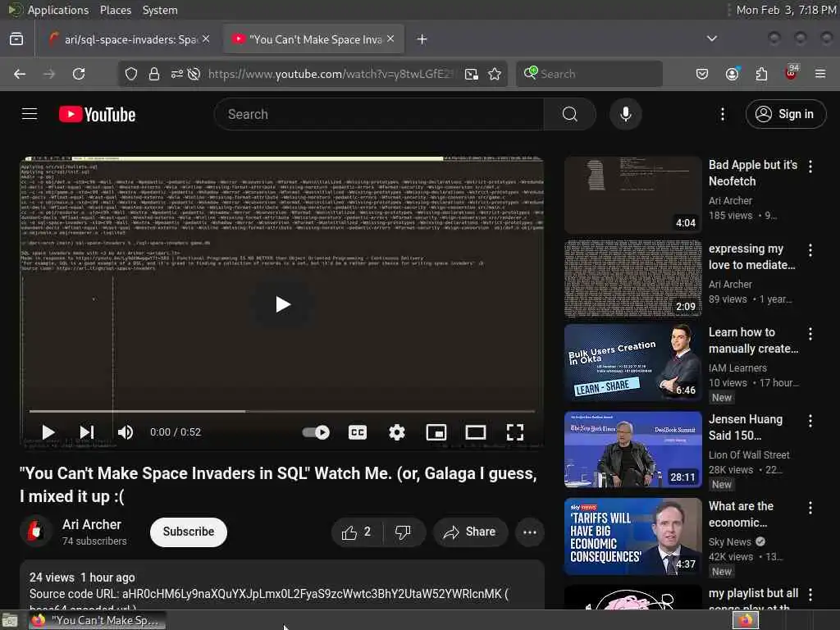840x630 pixels.
Task: Open Firefox View button
Action: point(16,39)
